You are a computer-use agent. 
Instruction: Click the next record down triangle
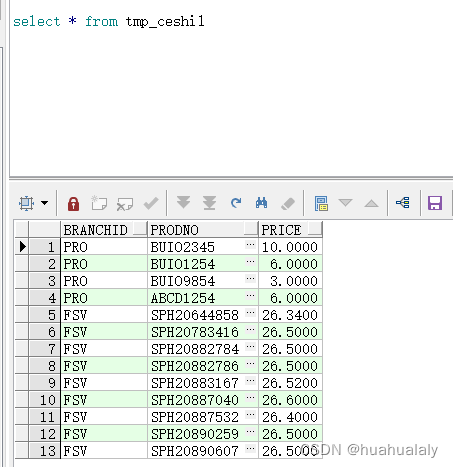[345, 202]
